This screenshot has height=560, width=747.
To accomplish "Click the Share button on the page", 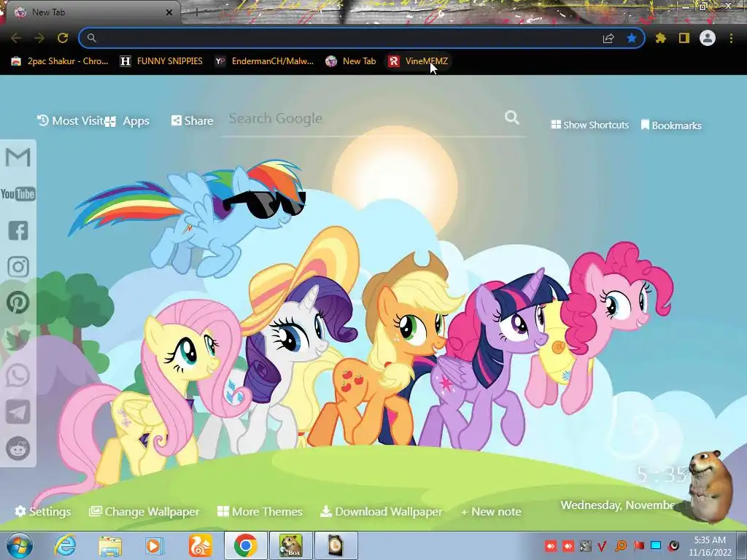I will [x=192, y=120].
